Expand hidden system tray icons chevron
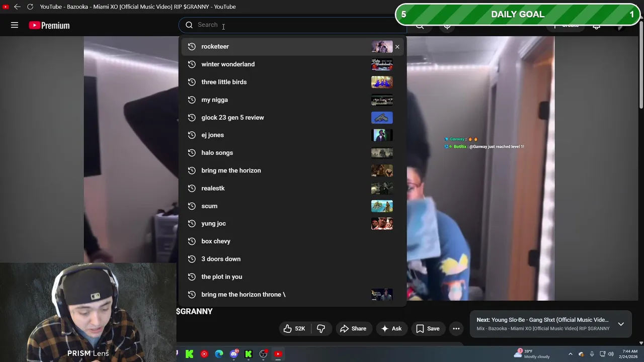Viewport: 644px width, 362px height. 570,354
